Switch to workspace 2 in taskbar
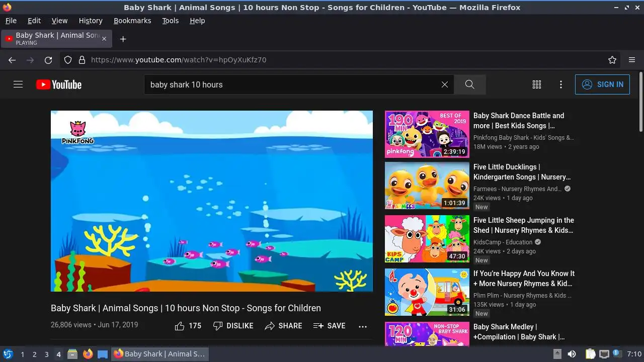This screenshot has width=644, height=362. (x=34, y=354)
